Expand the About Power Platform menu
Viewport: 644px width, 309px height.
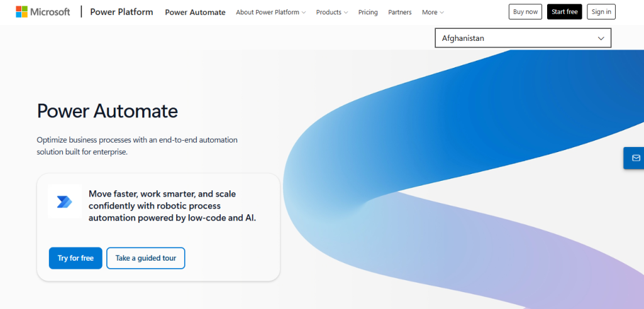coord(270,13)
